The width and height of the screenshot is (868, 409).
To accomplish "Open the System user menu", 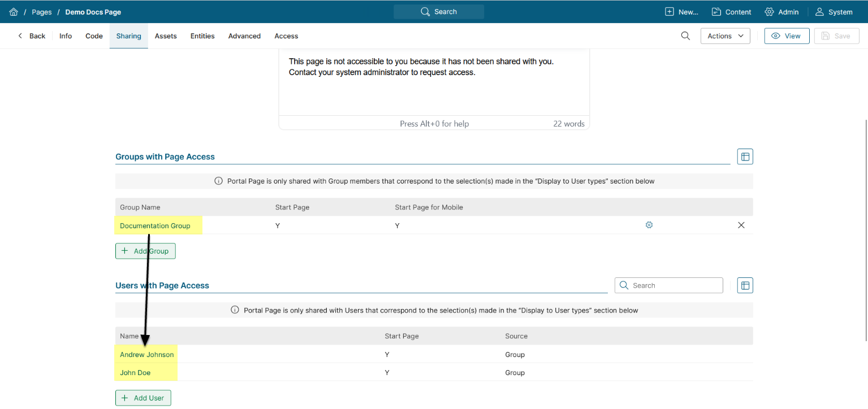I will tap(834, 12).
